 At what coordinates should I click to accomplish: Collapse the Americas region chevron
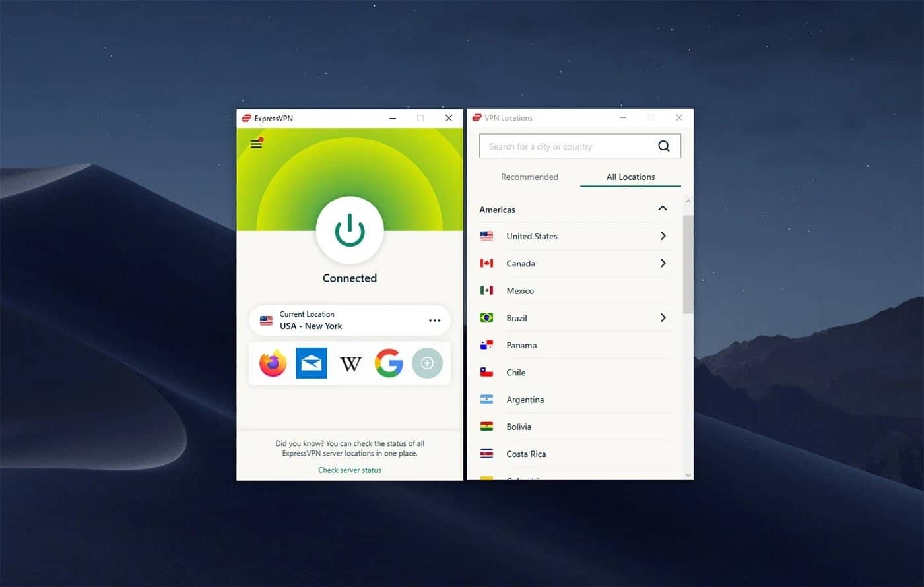[663, 208]
